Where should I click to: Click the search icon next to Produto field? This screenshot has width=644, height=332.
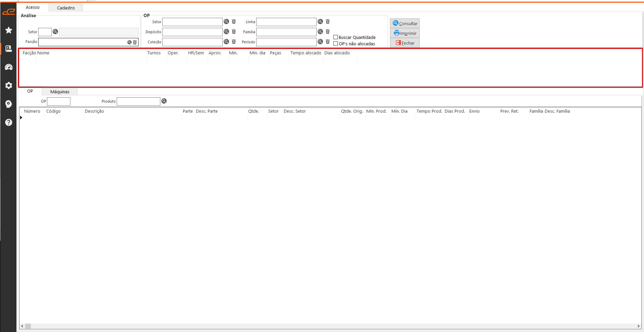coord(164,101)
